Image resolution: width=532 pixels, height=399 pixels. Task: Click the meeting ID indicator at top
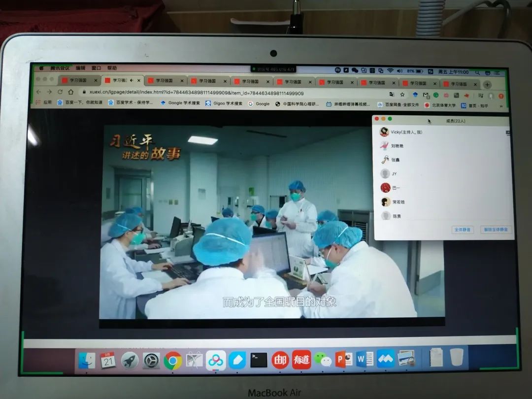point(273,69)
